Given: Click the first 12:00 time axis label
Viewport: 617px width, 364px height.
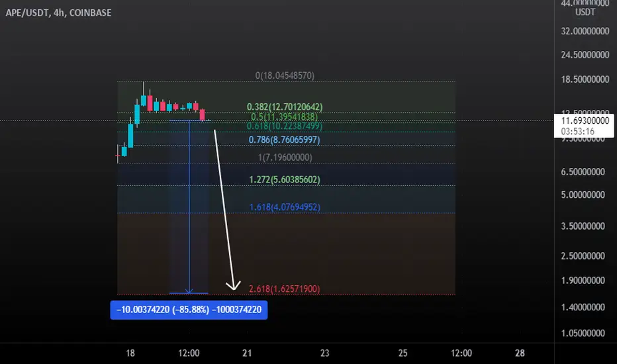Looking at the screenshot, I should tap(189, 353).
